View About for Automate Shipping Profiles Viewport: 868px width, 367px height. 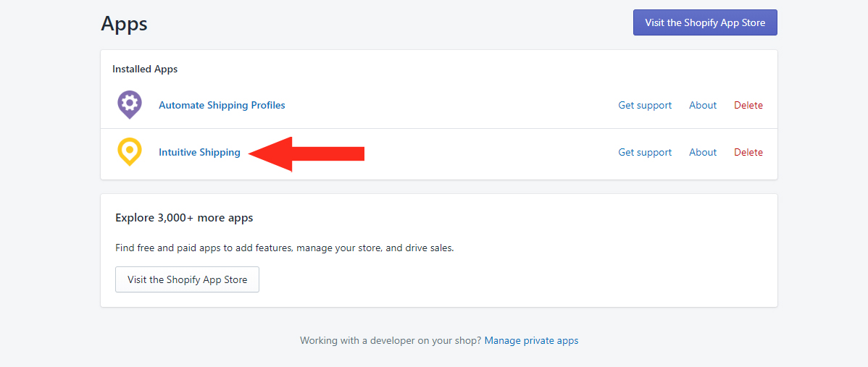click(702, 105)
